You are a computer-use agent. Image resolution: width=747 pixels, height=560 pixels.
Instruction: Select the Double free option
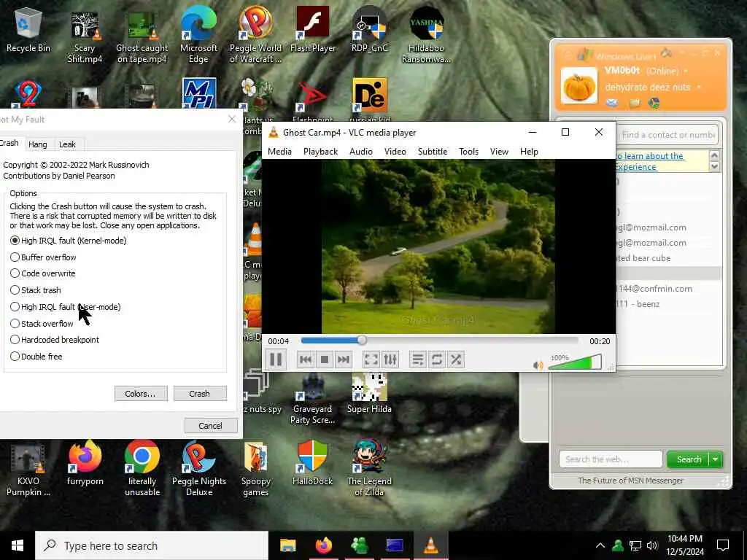click(x=36, y=356)
